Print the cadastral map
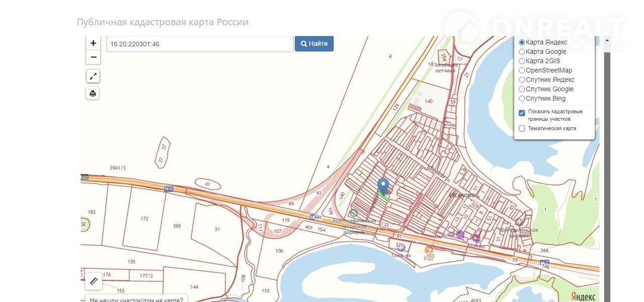Image resolution: width=644 pixels, height=302 pixels. point(93,93)
